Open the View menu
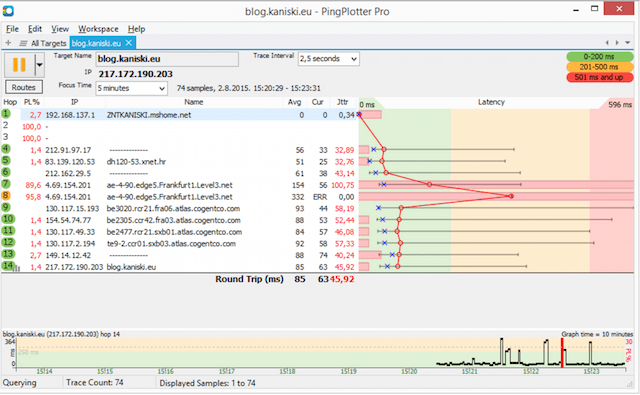The image size is (640, 395). 60,29
